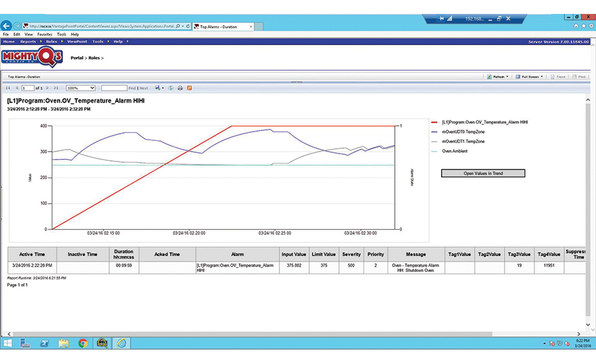596x364 pixels.
Task: Open the Reports menu
Action: coord(30,41)
